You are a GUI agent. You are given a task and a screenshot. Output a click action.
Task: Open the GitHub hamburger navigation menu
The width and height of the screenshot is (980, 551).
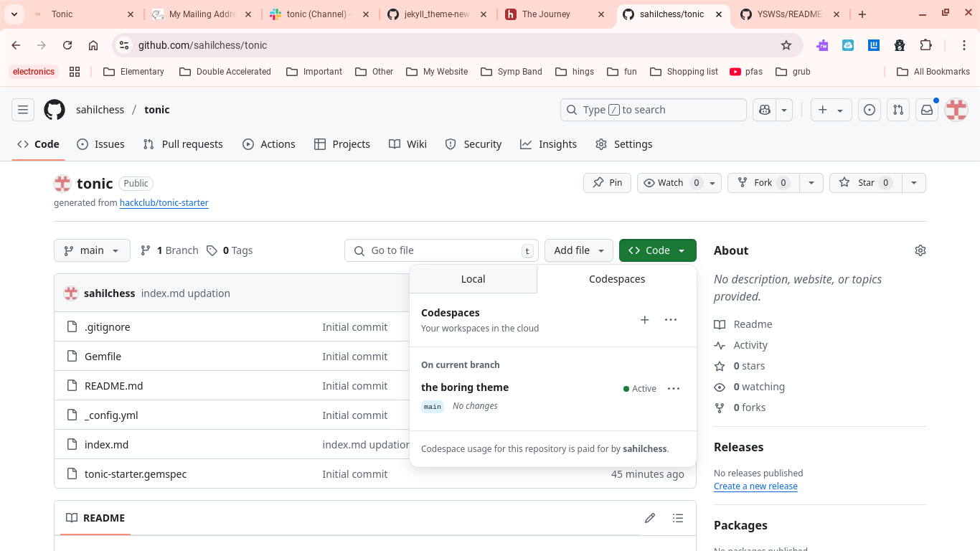23,110
